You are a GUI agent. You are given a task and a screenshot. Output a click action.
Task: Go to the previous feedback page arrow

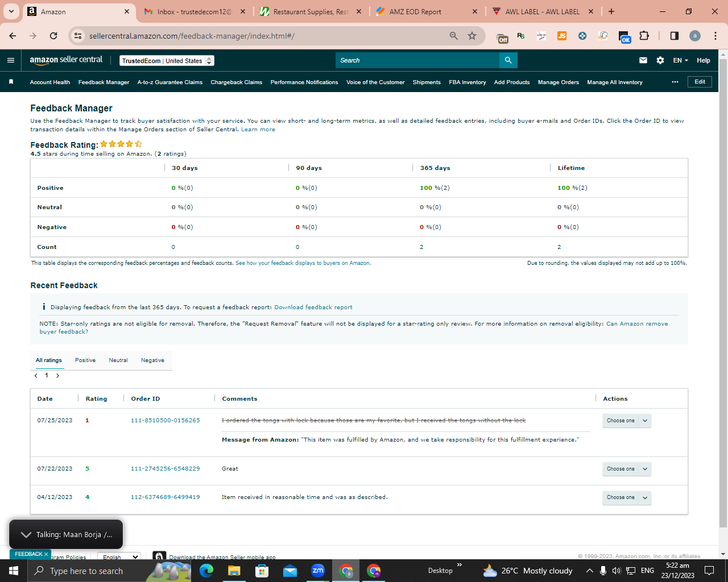pos(36,376)
